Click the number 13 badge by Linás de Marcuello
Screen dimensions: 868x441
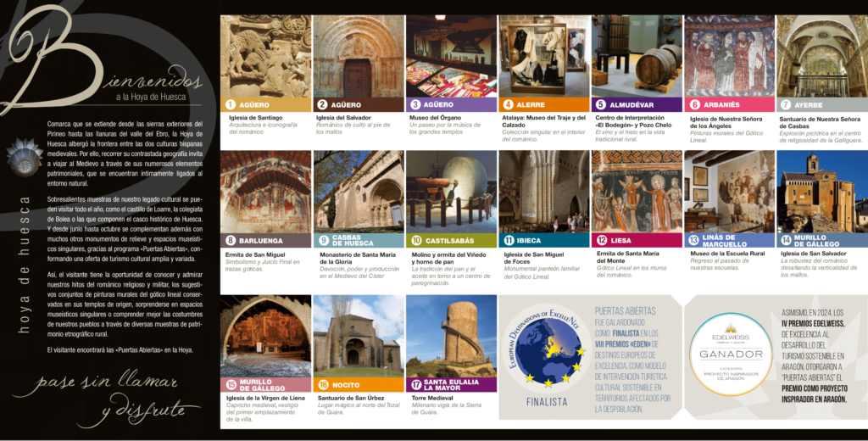point(693,241)
